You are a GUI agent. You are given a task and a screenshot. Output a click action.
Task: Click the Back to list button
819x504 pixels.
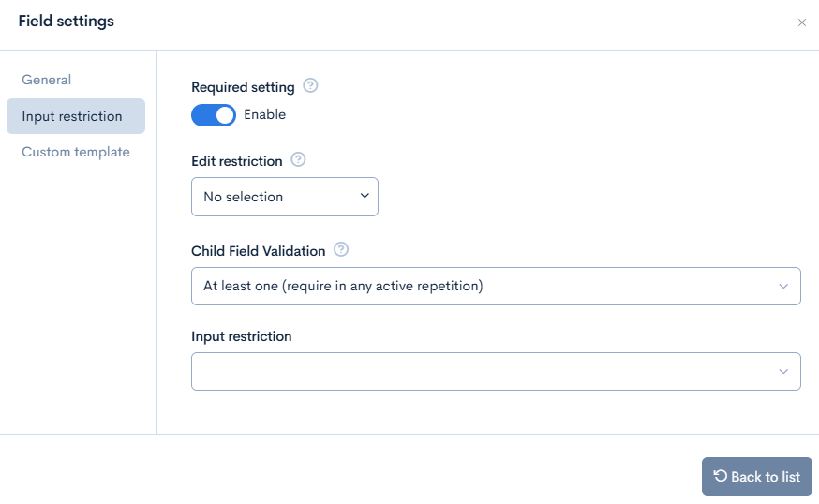(x=757, y=476)
